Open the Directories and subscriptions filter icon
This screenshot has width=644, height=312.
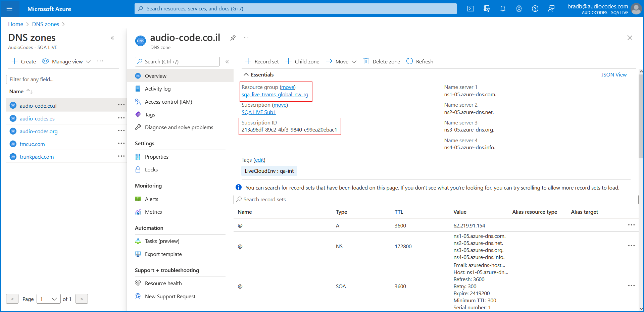[x=487, y=9]
